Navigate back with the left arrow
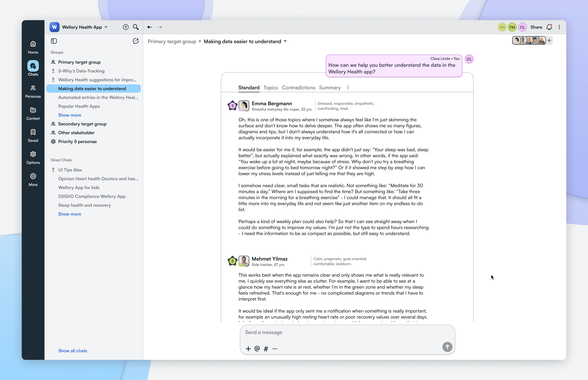 [150, 27]
